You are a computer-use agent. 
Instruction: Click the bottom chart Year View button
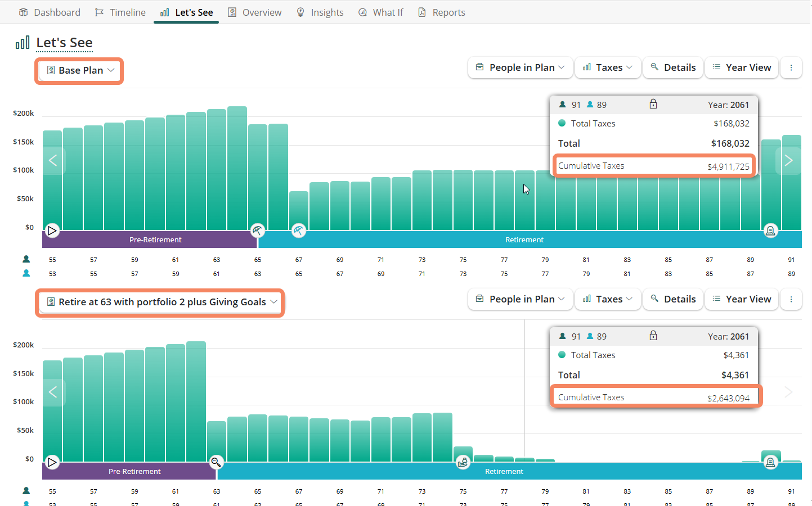(x=742, y=299)
